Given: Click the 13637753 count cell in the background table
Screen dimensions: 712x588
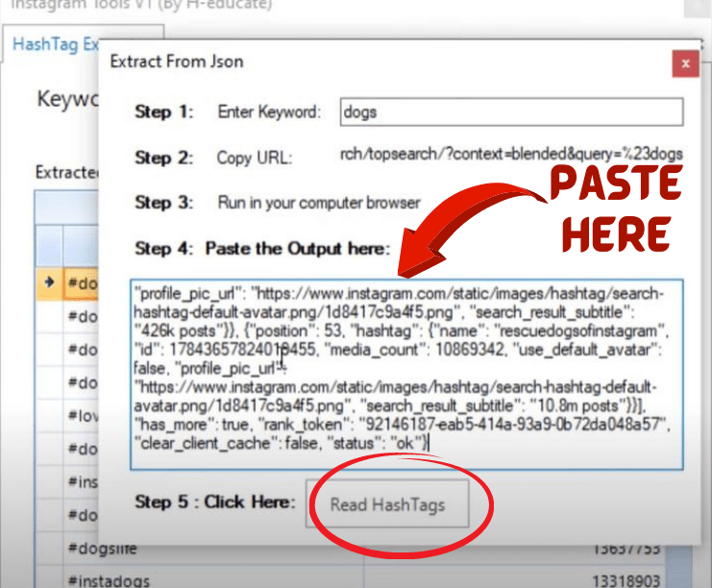Looking at the screenshot, I should point(626,549).
